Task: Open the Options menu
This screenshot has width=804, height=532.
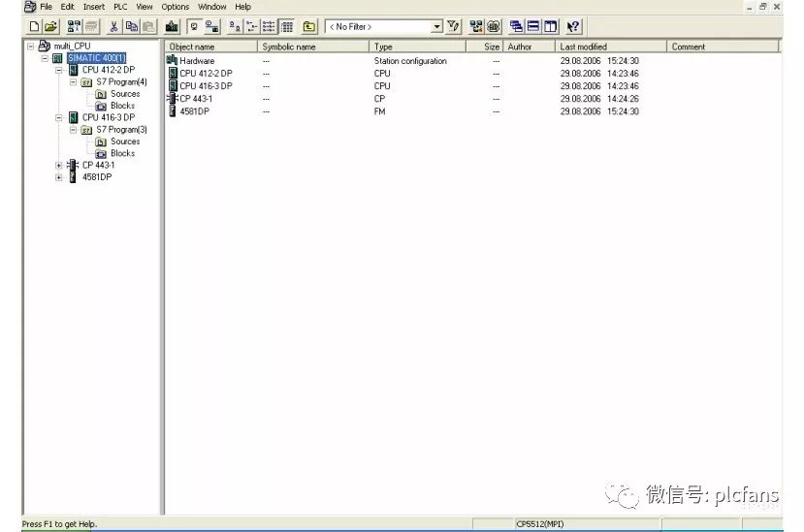Action: pyautogui.click(x=176, y=7)
